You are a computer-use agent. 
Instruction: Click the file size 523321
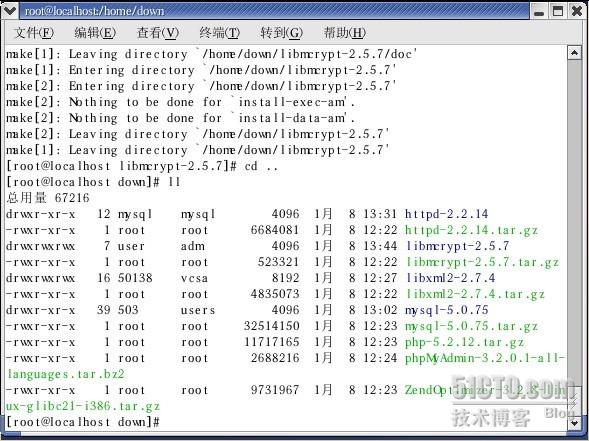click(278, 262)
